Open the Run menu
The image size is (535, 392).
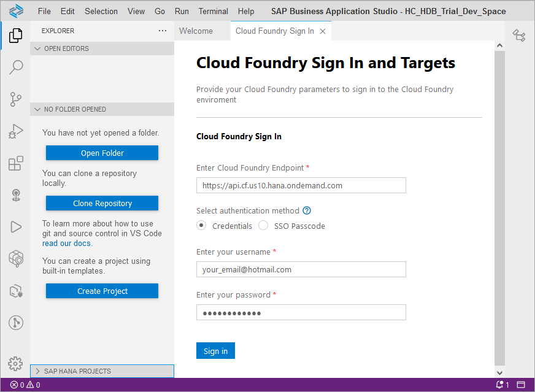182,11
